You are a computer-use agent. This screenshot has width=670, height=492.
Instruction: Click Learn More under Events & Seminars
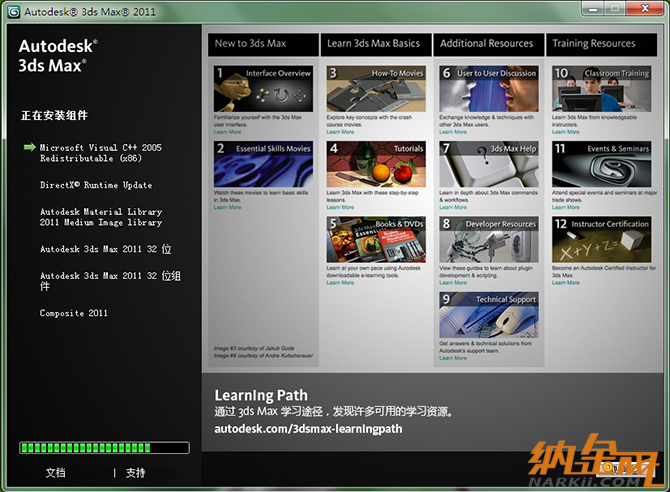coord(566,207)
